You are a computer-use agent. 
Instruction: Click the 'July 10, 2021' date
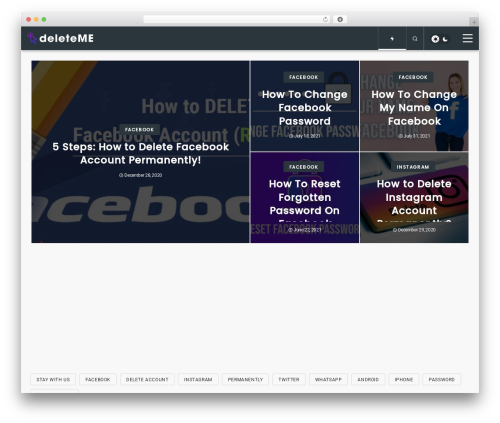(305, 136)
